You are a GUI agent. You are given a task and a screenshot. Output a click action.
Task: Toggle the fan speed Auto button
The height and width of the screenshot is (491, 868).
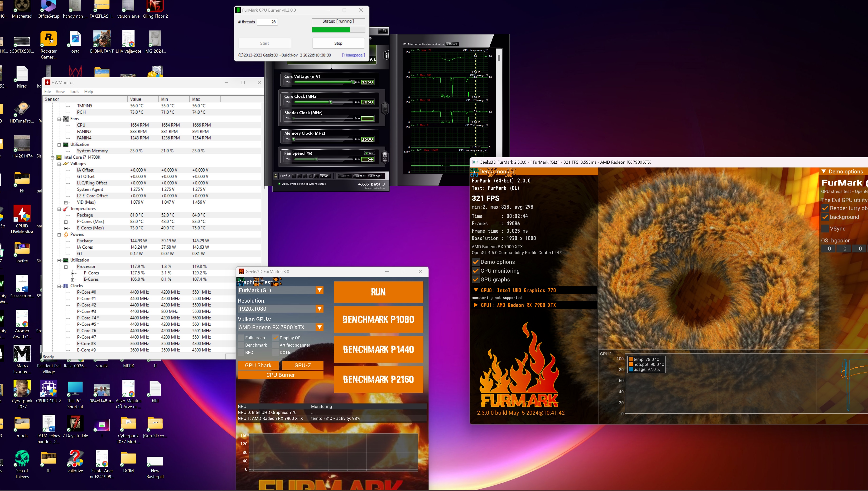click(x=370, y=153)
